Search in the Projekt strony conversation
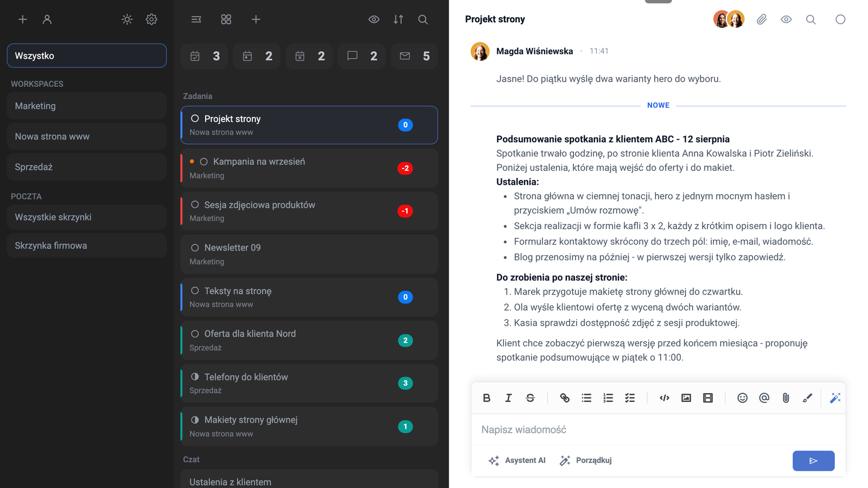The image size is (868, 488). 810,20
